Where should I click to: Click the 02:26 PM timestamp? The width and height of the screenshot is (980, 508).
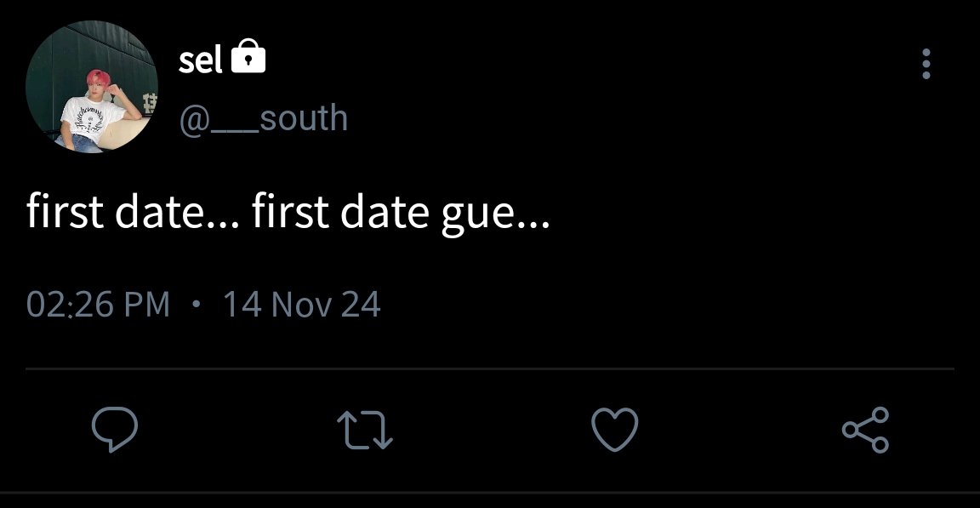(98, 305)
